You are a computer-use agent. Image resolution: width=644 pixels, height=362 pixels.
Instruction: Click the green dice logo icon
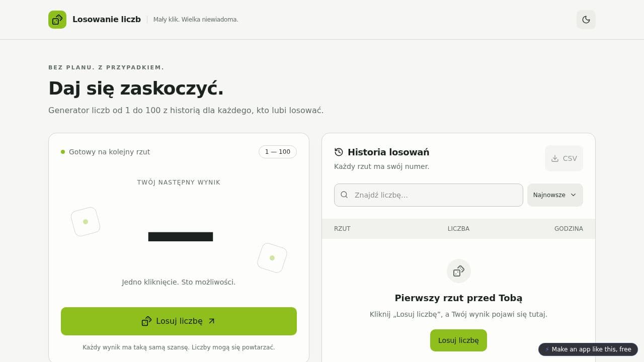pos(57,20)
